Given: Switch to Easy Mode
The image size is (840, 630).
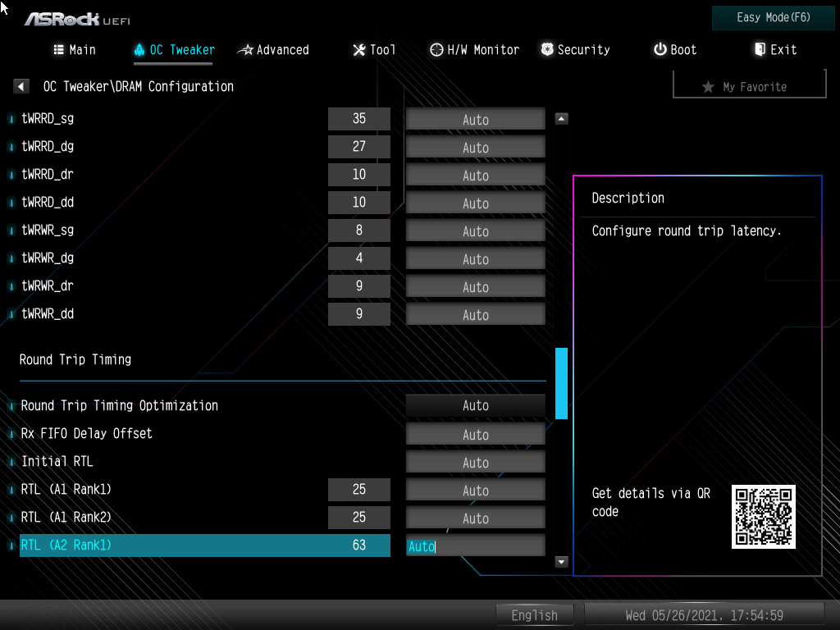Looking at the screenshot, I should click(x=772, y=17).
